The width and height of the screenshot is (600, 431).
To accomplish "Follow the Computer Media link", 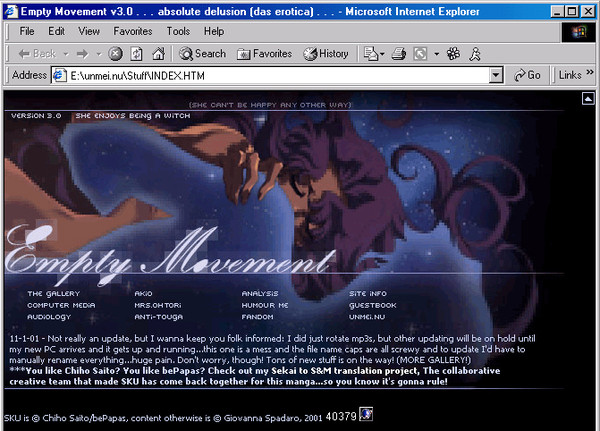I will (61, 305).
